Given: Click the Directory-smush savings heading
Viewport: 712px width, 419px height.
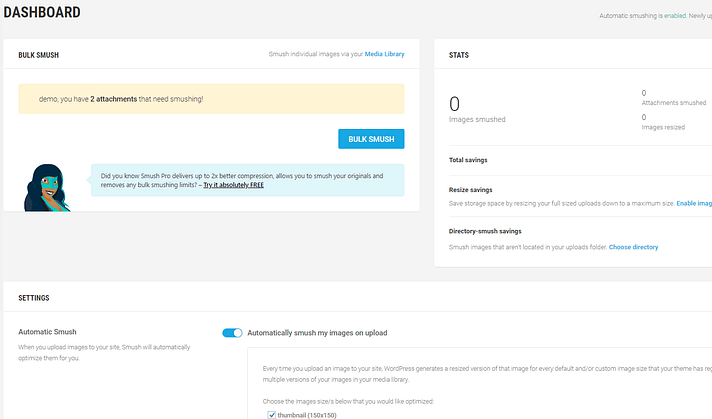Looking at the screenshot, I should (x=491, y=232).
